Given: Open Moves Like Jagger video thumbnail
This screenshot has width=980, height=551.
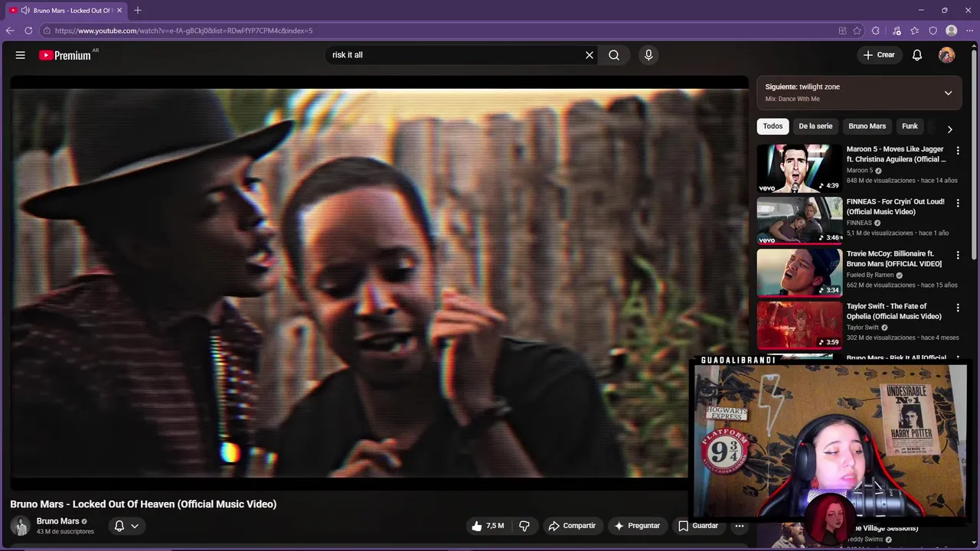Looking at the screenshot, I should click(799, 168).
